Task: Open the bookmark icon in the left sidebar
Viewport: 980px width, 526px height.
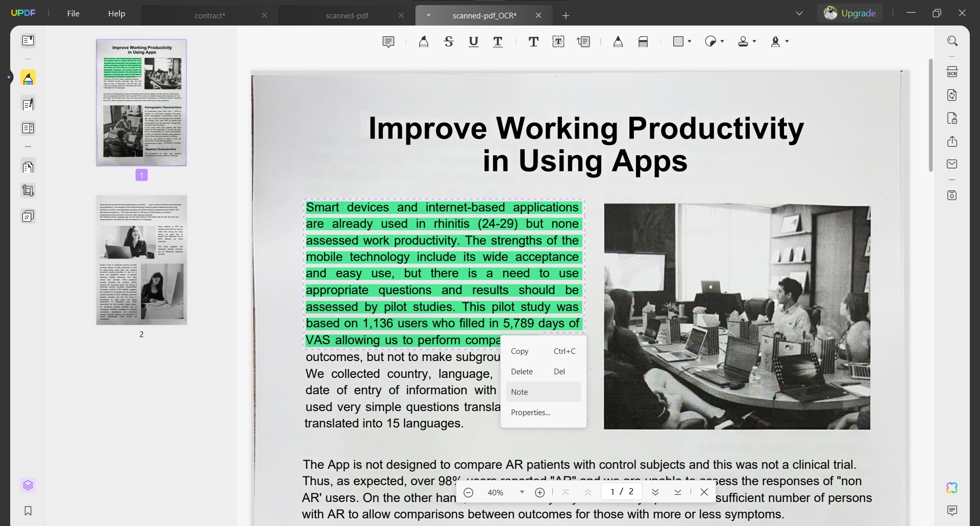Action: (x=28, y=511)
